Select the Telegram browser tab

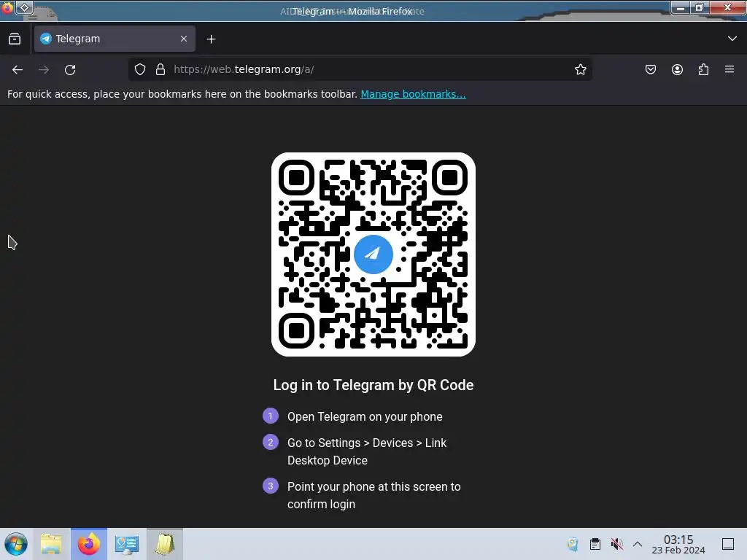coord(115,39)
